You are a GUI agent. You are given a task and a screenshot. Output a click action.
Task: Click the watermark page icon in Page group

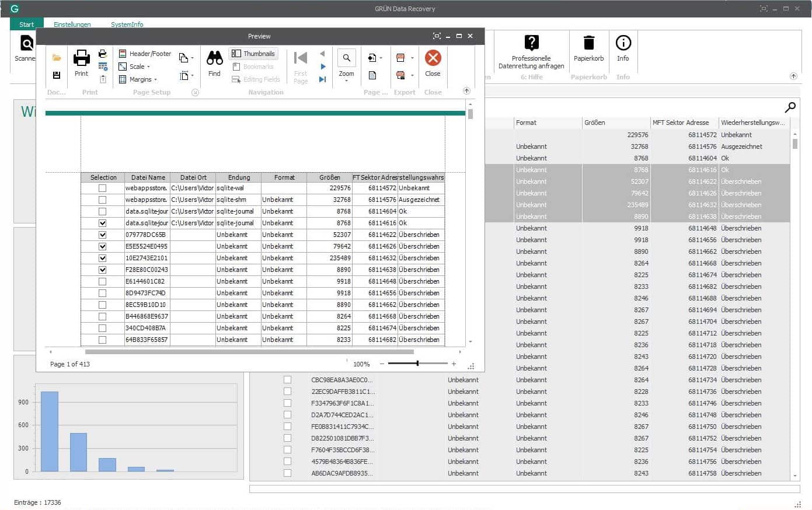(372, 75)
